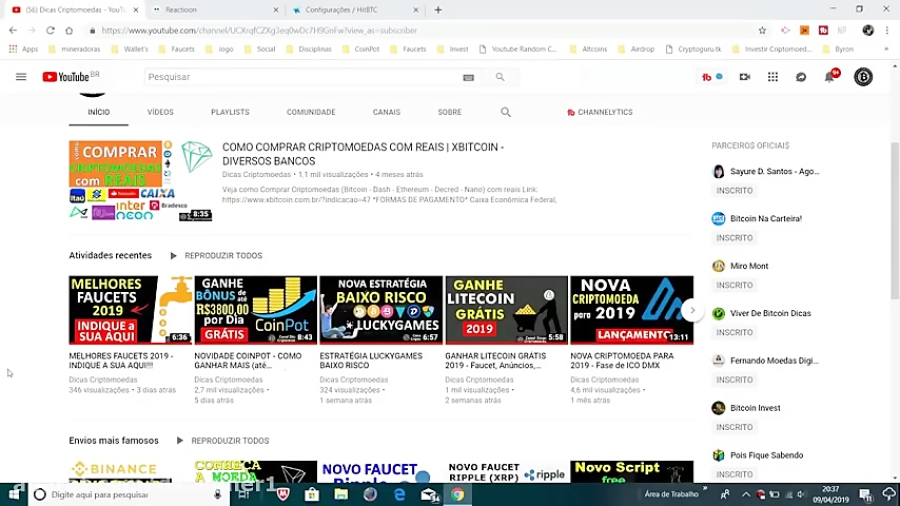Open Estratégia LuckyGames Baixo Risco video link
900x506 pixels.
371,360
